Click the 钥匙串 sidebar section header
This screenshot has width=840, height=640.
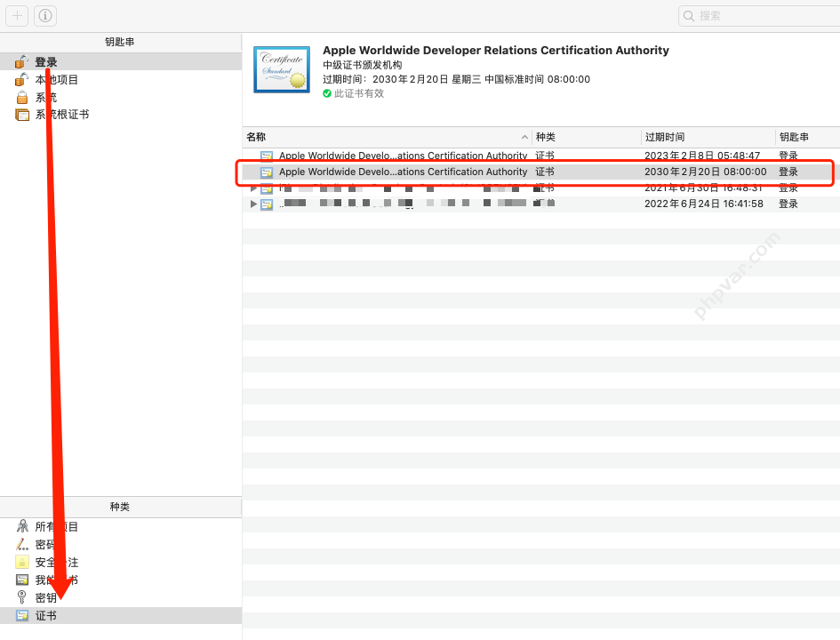coord(120,42)
